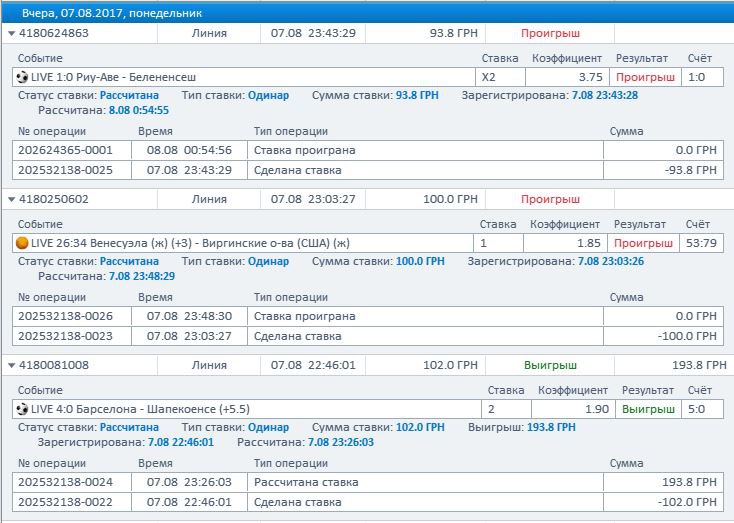Viewport: 734px width, 523px height.
Task: Open the Венесуэла - Виргинские о-ва event
Action: point(190,243)
